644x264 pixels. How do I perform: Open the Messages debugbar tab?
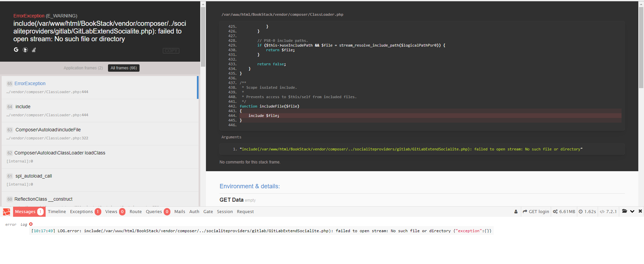(x=29, y=212)
